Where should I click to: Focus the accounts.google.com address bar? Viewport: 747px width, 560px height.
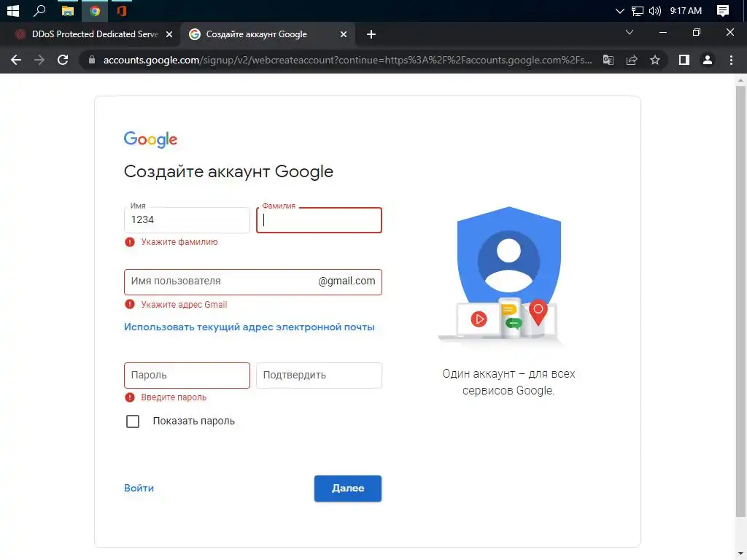click(x=348, y=60)
